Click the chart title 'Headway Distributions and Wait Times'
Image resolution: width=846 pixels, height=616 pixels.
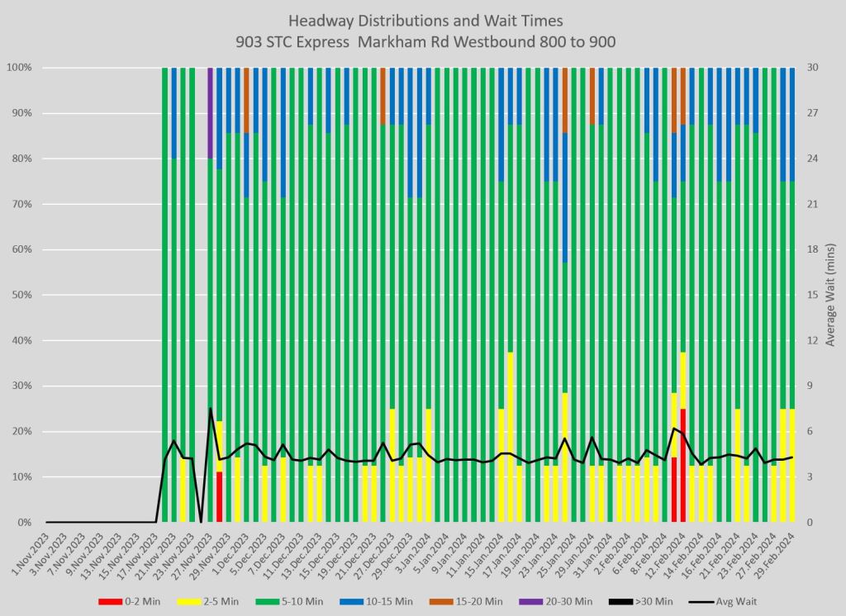422,21
